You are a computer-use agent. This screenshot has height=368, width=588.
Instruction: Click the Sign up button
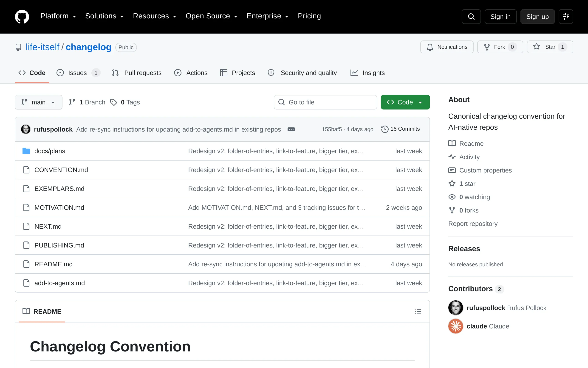coord(537,17)
